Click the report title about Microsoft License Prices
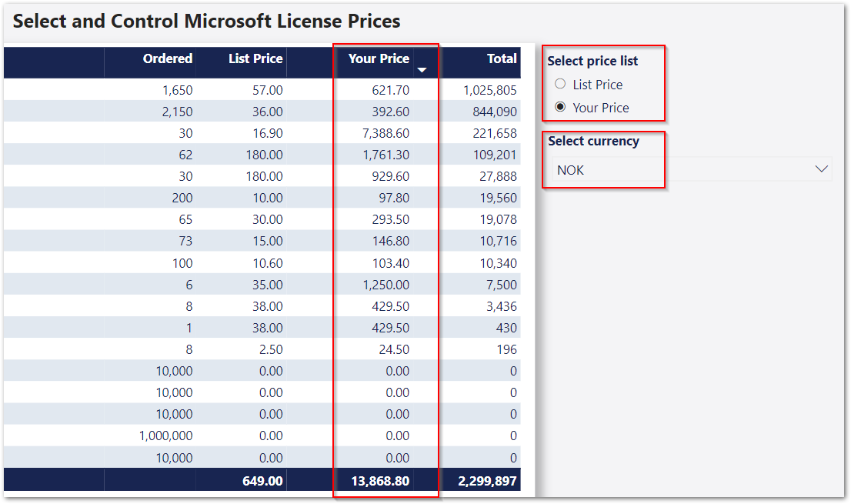851x504 pixels. [206, 21]
